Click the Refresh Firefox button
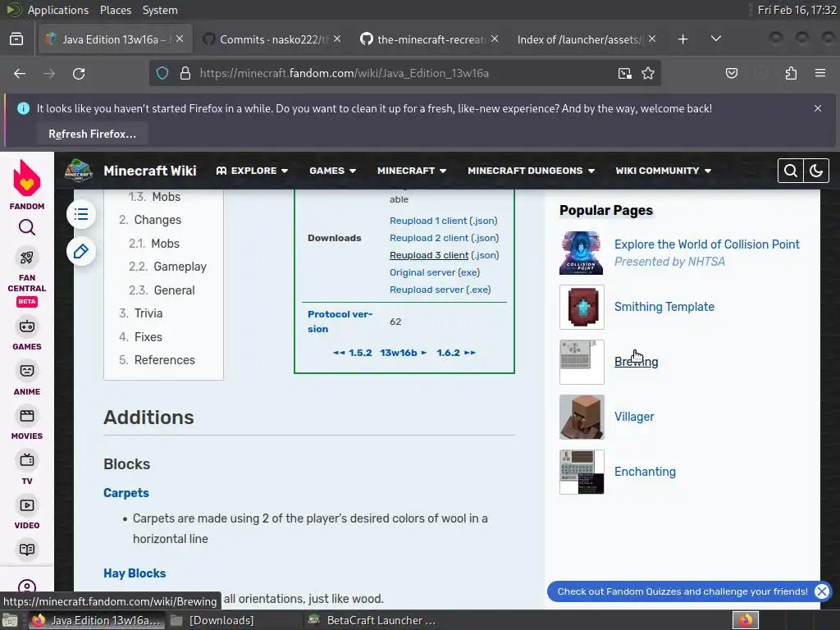The width and height of the screenshot is (840, 630). [92, 134]
